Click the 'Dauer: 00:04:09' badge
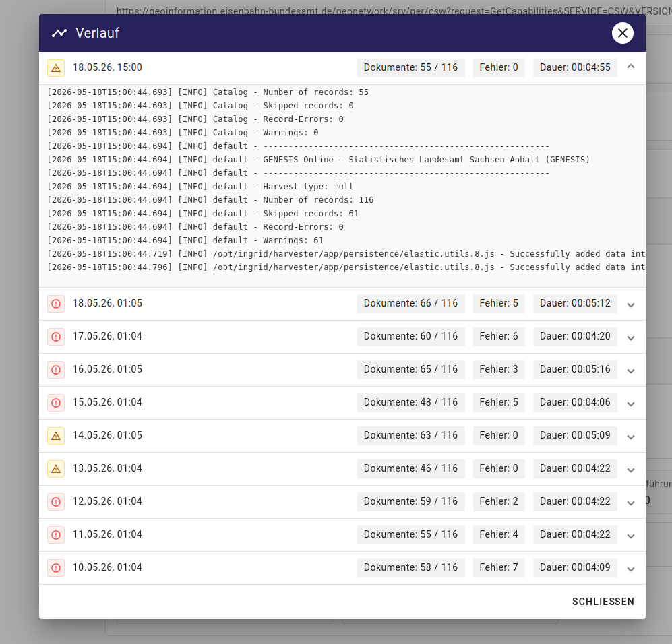This screenshot has height=644, width=672. coord(575,567)
